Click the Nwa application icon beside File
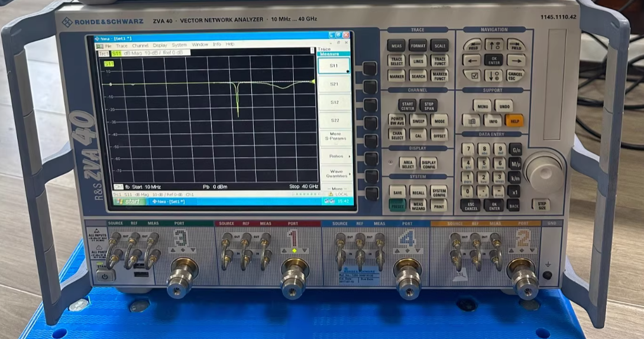The width and height of the screenshot is (644, 339). click(99, 46)
